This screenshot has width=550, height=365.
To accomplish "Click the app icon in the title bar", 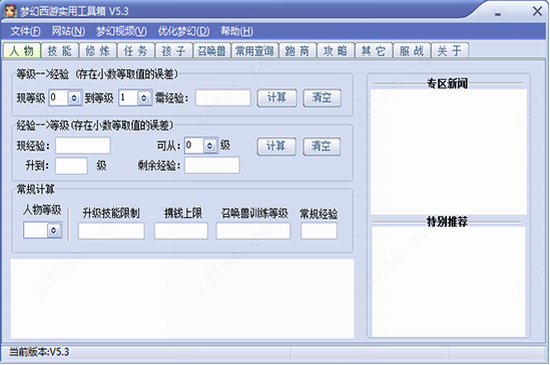I will (10, 11).
